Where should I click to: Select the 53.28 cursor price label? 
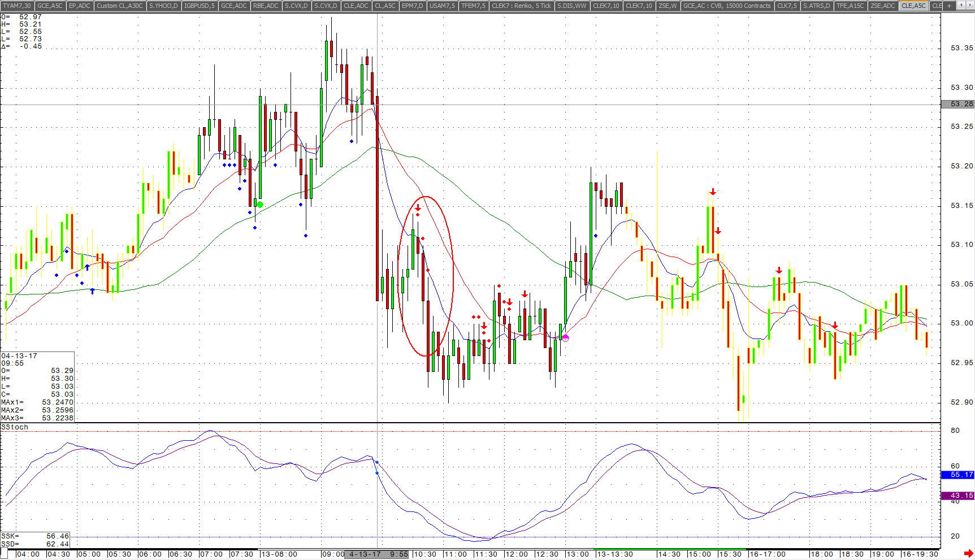pyautogui.click(x=957, y=104)
